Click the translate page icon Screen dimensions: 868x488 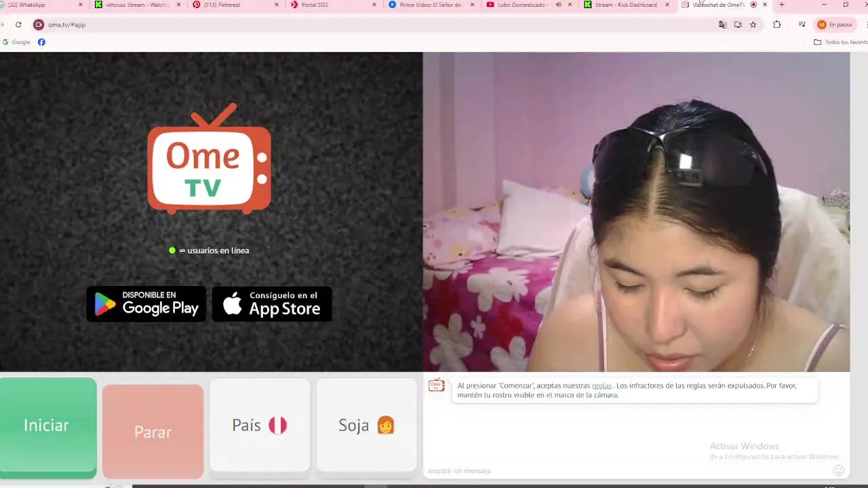pos(723,24)
